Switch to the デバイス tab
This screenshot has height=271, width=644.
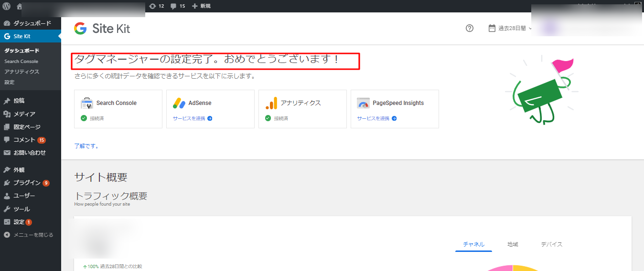(x=552, y=244)
